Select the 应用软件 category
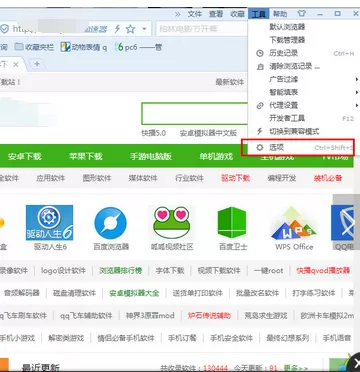The height and width of the screenshot is (372, 360). tap(50, 178)
